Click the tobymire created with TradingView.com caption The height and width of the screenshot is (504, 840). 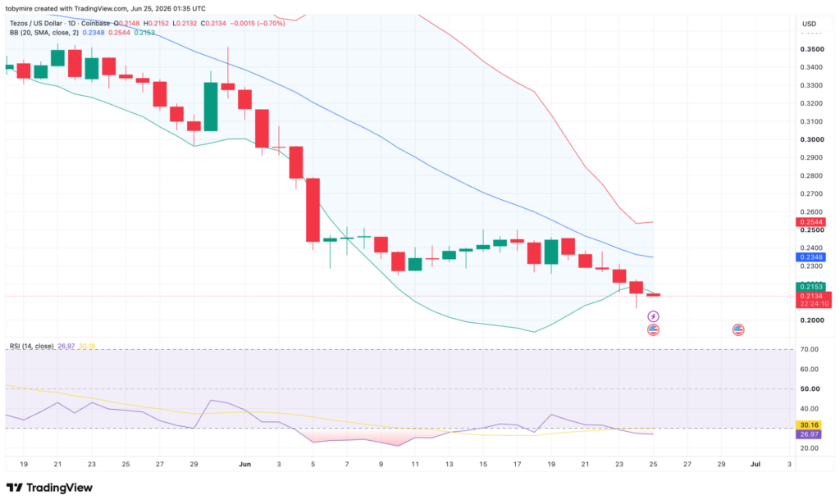tap(106, 8)
